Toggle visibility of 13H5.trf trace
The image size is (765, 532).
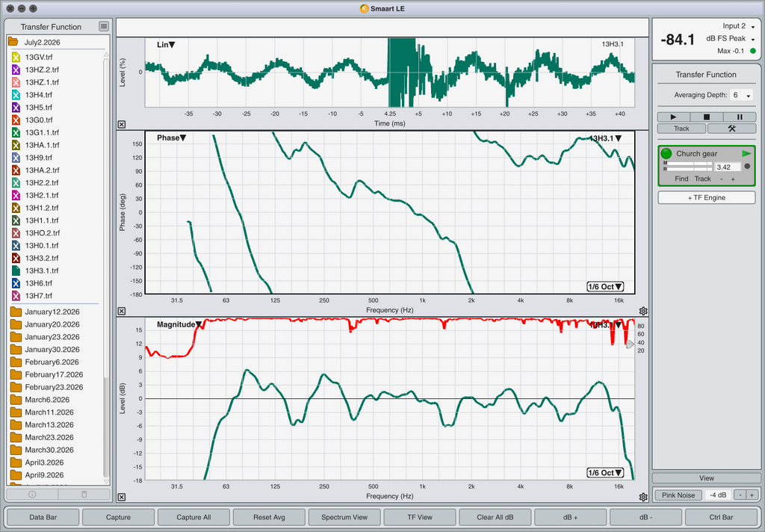[x=16, y=108]
